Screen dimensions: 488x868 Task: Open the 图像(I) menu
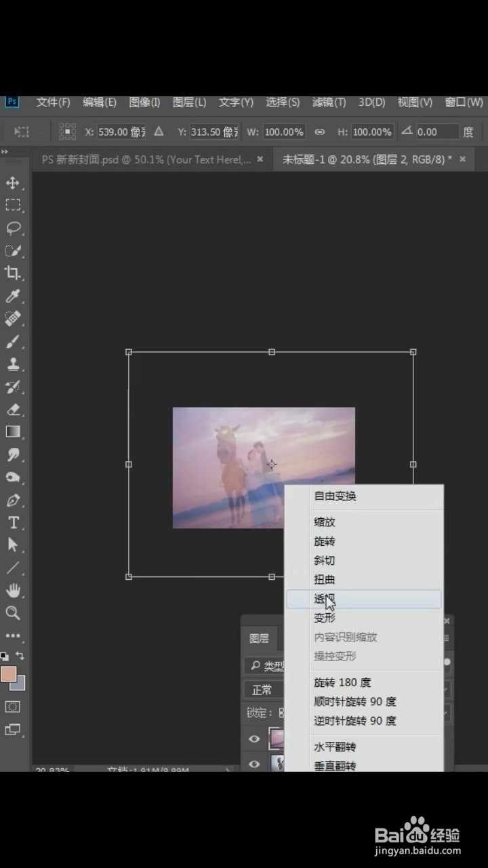(x=144, y=102)
